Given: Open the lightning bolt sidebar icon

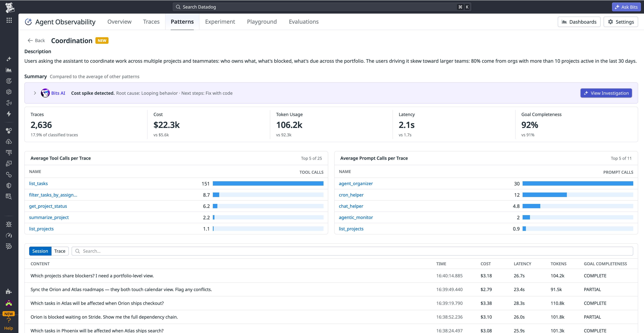Looking at the screenshot, I should [9, 114].
